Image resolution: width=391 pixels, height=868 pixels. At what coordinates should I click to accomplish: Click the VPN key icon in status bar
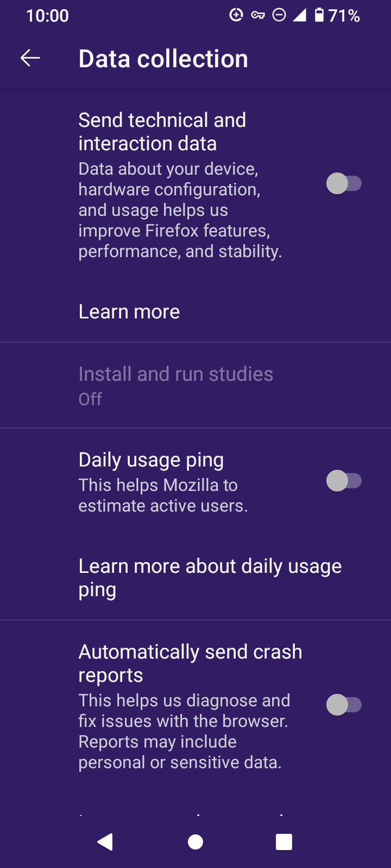[x=258, y=16]
